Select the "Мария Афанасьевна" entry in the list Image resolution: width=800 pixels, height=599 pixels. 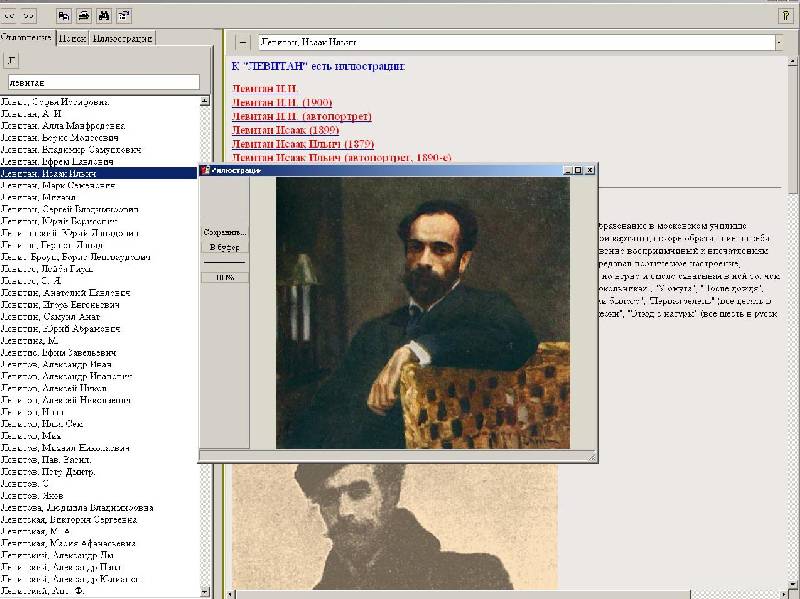tap(68, 543)
